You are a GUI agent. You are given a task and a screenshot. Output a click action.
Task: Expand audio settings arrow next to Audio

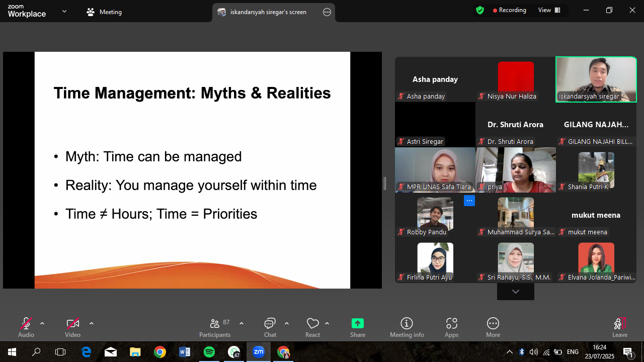tap(42, 323)
